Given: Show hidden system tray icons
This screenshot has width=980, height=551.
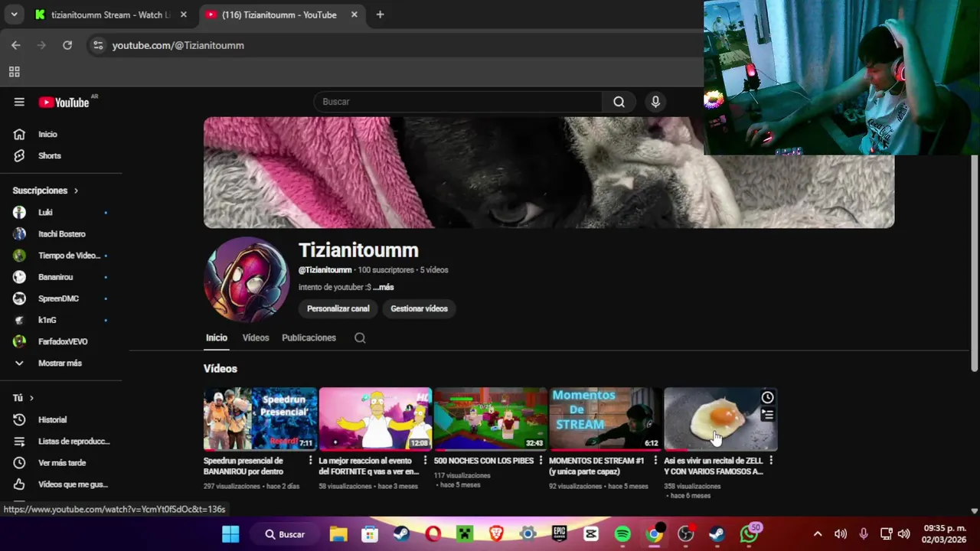Looking at the screenshot, I should tap(817, 534).
